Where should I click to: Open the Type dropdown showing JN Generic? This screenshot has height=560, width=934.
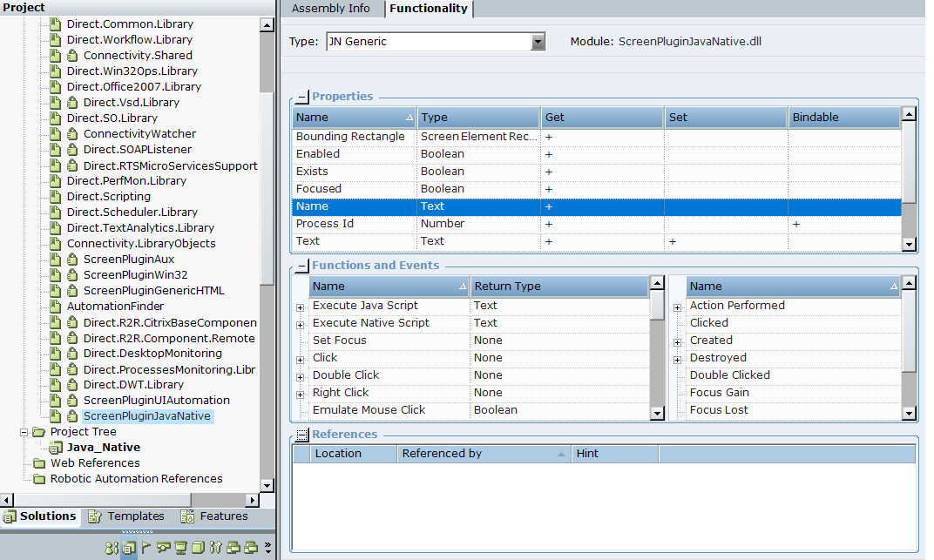[538, 42]
